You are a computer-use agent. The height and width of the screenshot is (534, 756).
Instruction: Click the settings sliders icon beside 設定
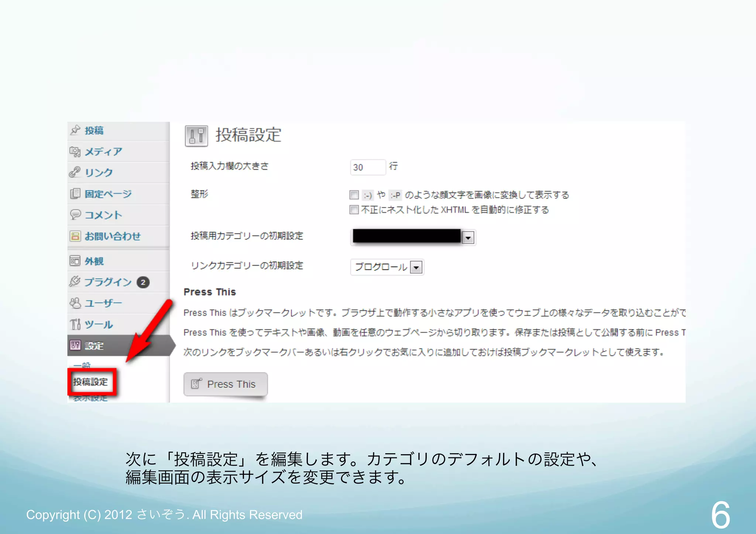[x=75, y=345]
